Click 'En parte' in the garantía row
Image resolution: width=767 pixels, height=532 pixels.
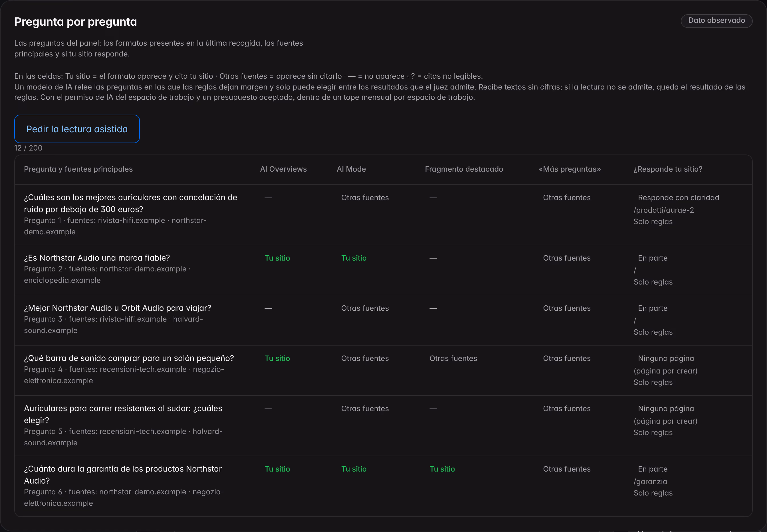point(653,469)
